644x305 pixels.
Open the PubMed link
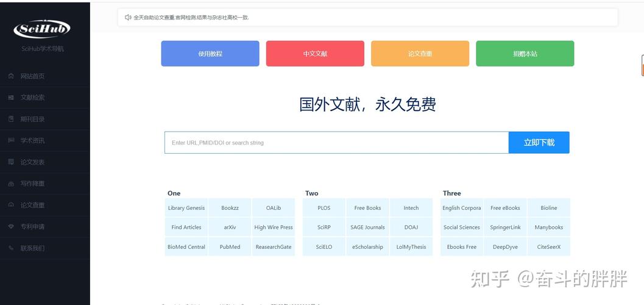pyautogui.click(x=230, y=246)
